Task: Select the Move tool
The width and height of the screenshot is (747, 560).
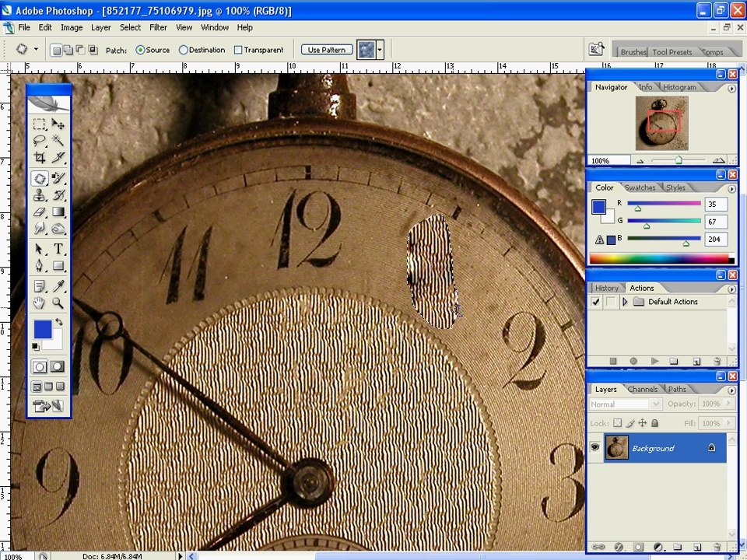Action: click(58, 124)
